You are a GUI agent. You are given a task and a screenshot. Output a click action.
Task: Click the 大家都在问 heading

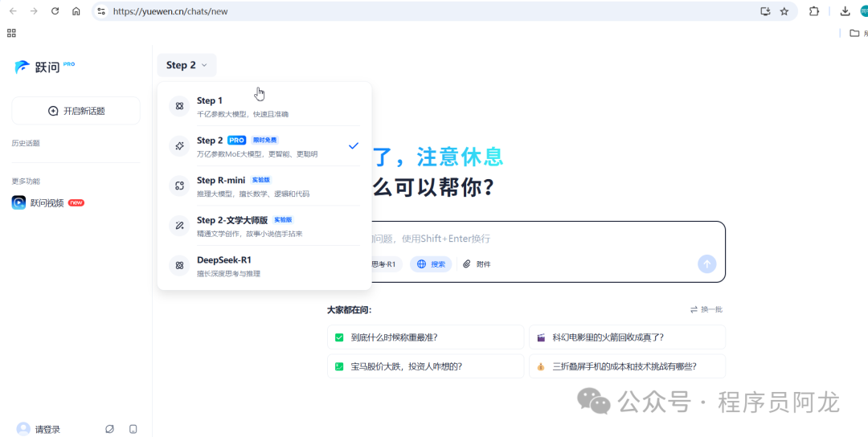pyautogui.click(x=350, y=310)
